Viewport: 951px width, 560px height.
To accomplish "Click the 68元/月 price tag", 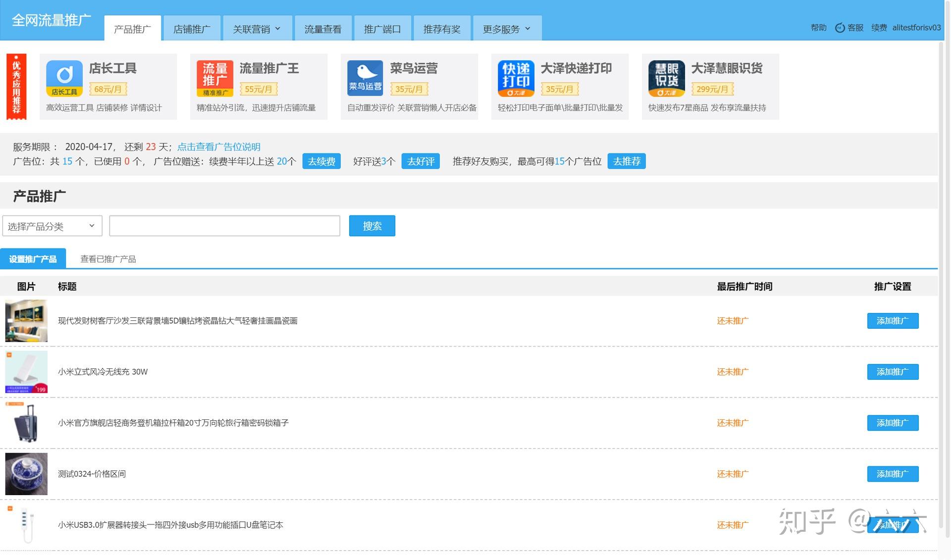I will click(x=108, y=89).
